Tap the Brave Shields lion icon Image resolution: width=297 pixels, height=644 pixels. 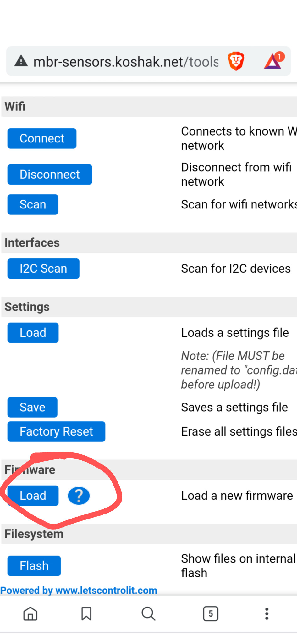pos(236,61)
